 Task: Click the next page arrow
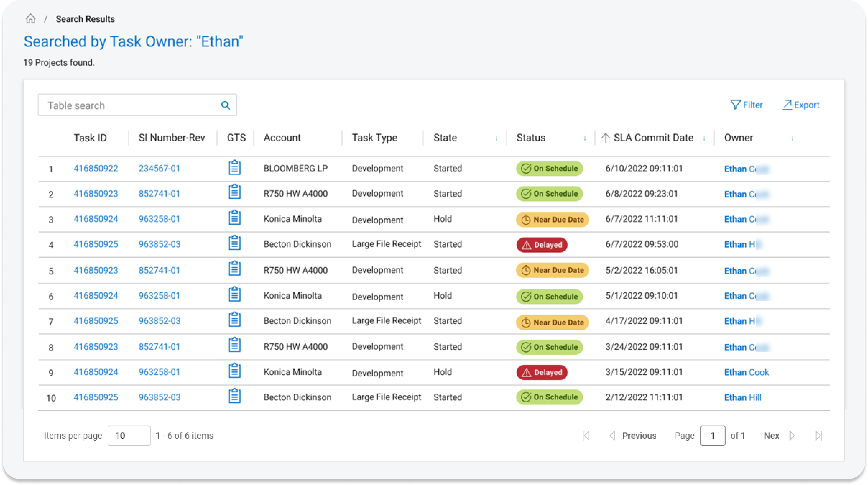click(792, 436)
